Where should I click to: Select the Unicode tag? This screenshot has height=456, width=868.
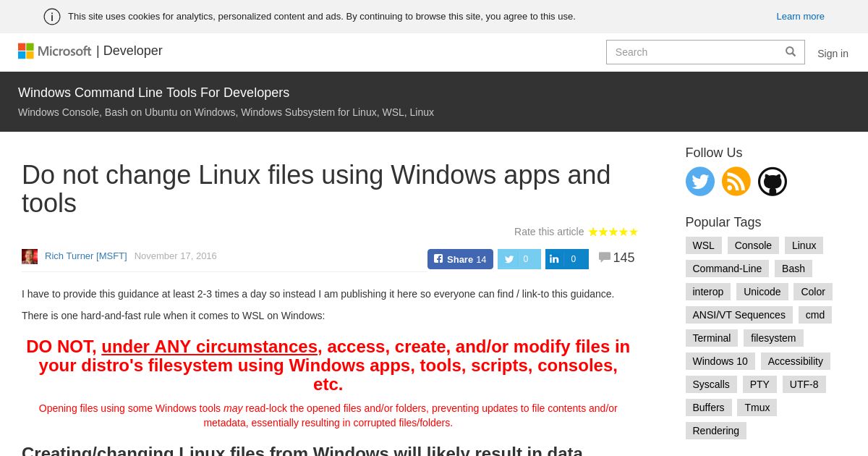[762, 292]
